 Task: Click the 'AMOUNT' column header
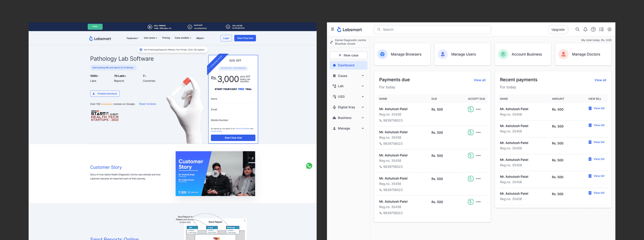pos(558,99)
